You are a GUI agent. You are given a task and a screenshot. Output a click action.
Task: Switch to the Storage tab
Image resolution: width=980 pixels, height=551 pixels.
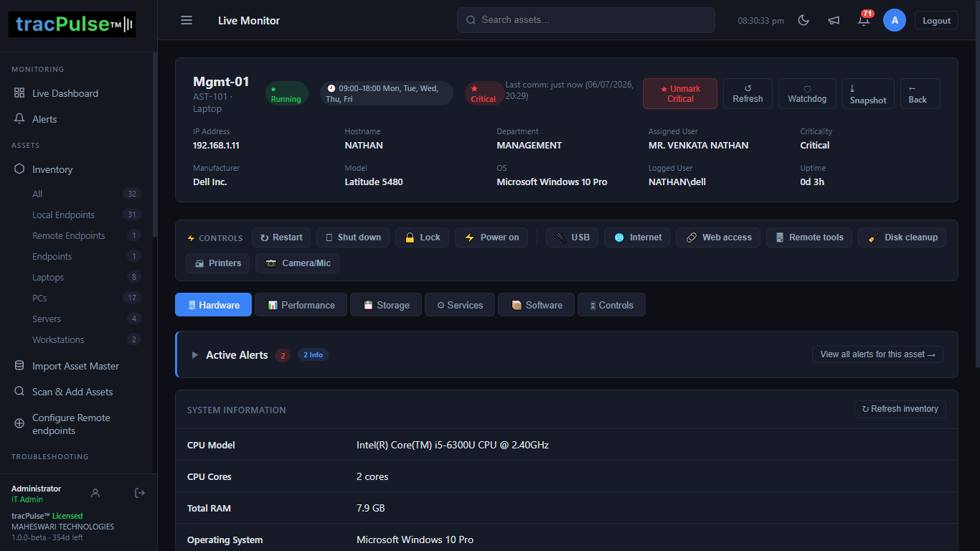tap(386, 305)
